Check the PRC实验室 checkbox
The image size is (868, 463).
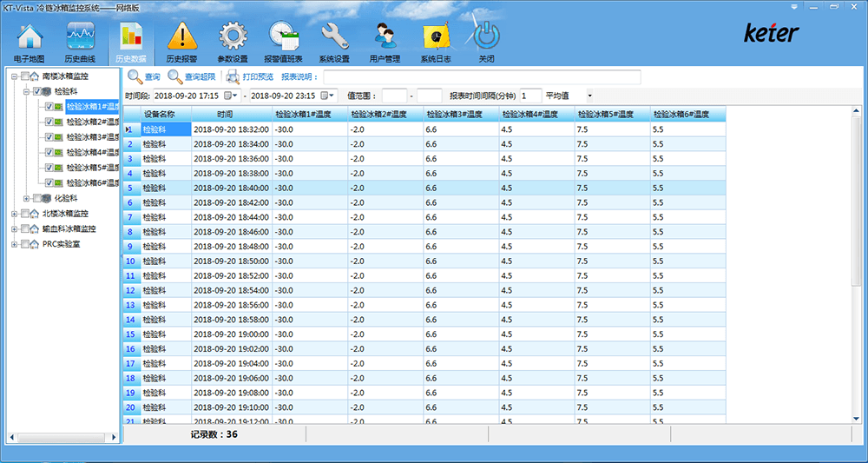pos(25,244)
